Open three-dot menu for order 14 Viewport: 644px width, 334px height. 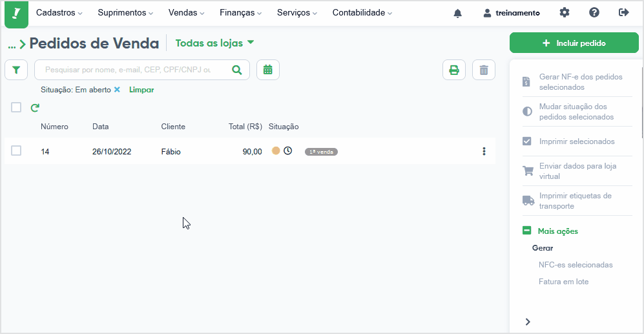point(484,151)
